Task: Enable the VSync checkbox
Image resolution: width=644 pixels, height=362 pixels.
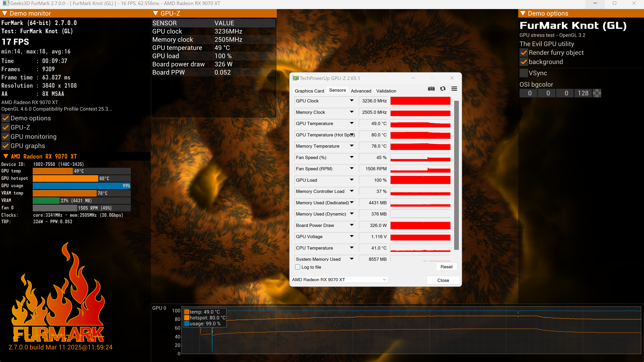Action: click(x=523, y=73)
